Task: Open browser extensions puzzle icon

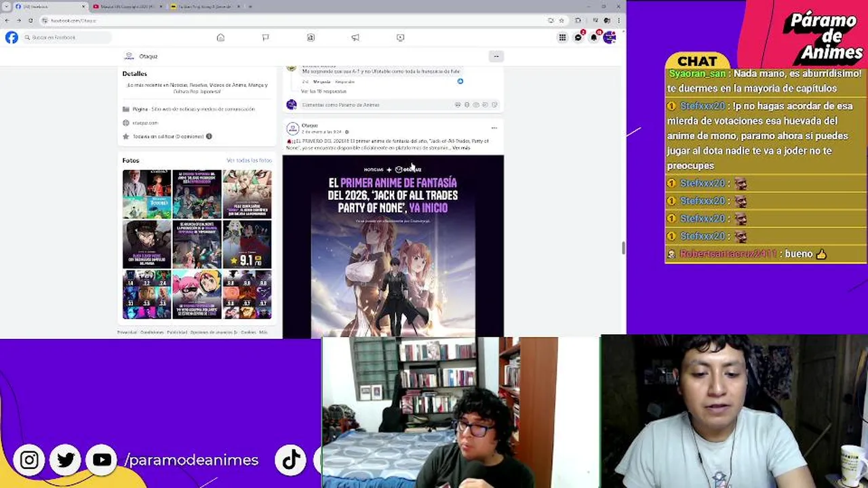Action: click(x=578, y=20)
